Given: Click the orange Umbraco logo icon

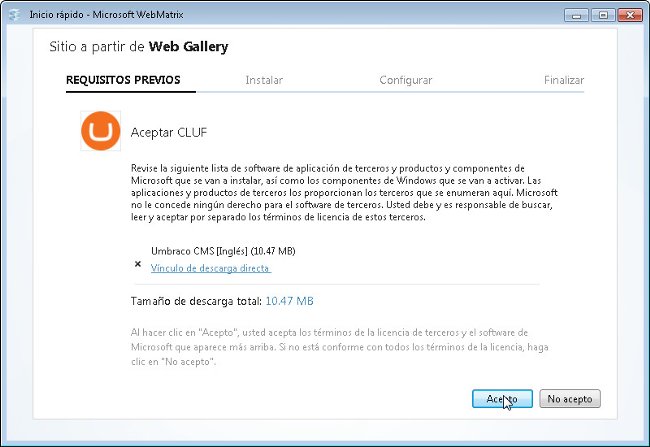Looking at the screenshot, I should click(x=101, y=131).
